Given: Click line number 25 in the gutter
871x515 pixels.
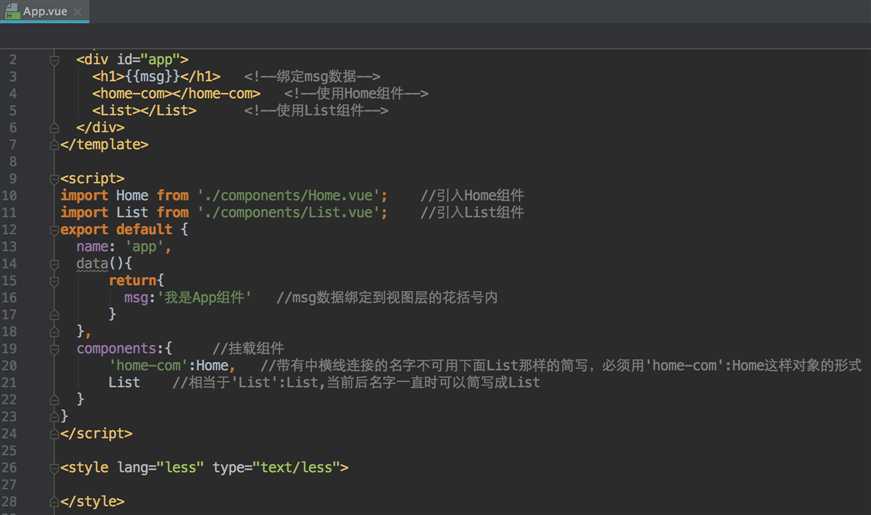Looking at the screenshot, I should coord(9,451).
